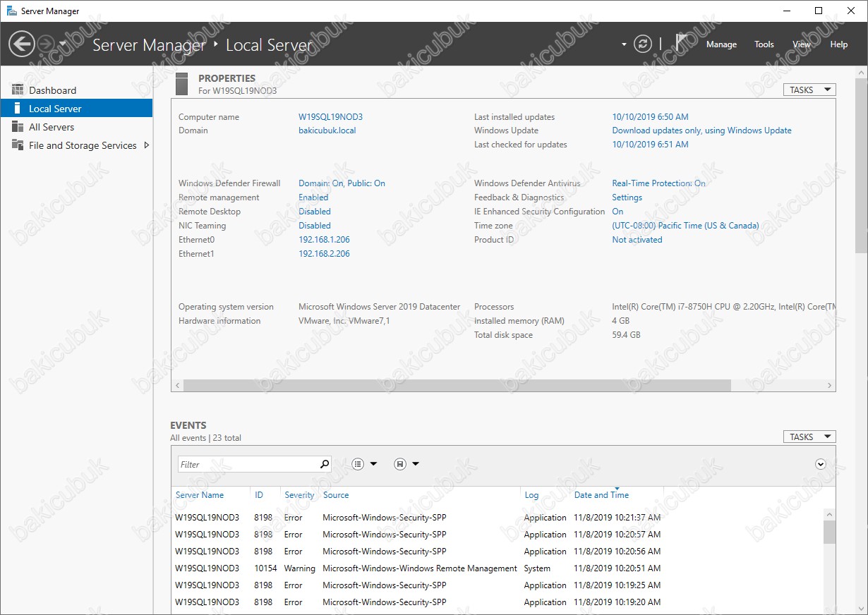This screenshot has width=868, height=615.
Task: Click the Back navigation arrow
Action: click(x=21, y=44)
